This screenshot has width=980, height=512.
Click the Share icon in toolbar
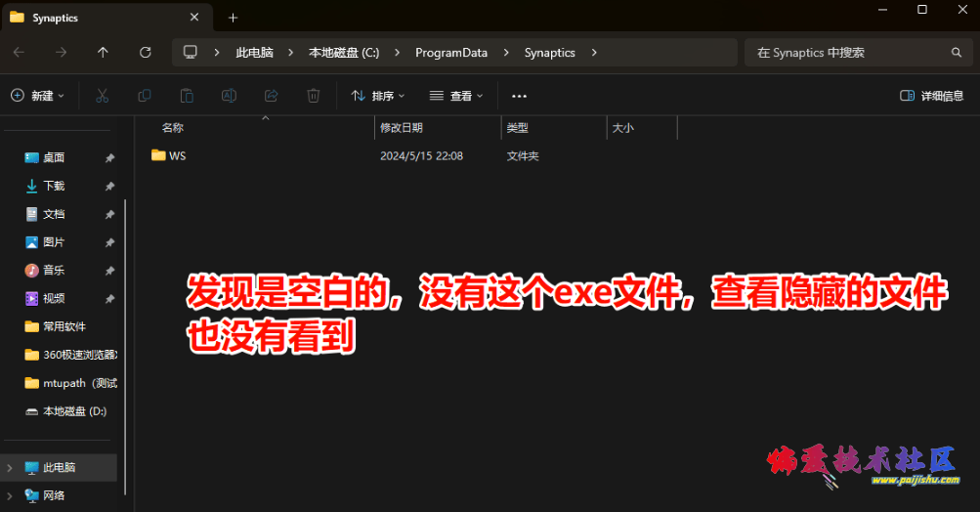pyautogui.click(x=272, y=96)
